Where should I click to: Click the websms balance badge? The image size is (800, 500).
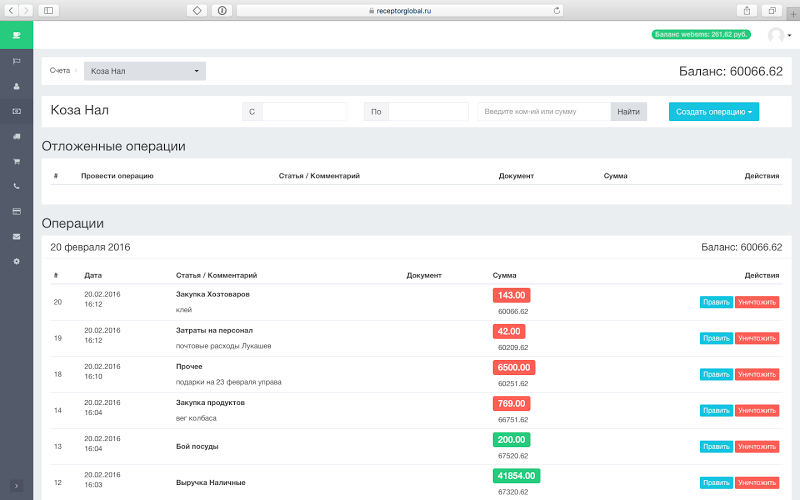click(701, 34)
